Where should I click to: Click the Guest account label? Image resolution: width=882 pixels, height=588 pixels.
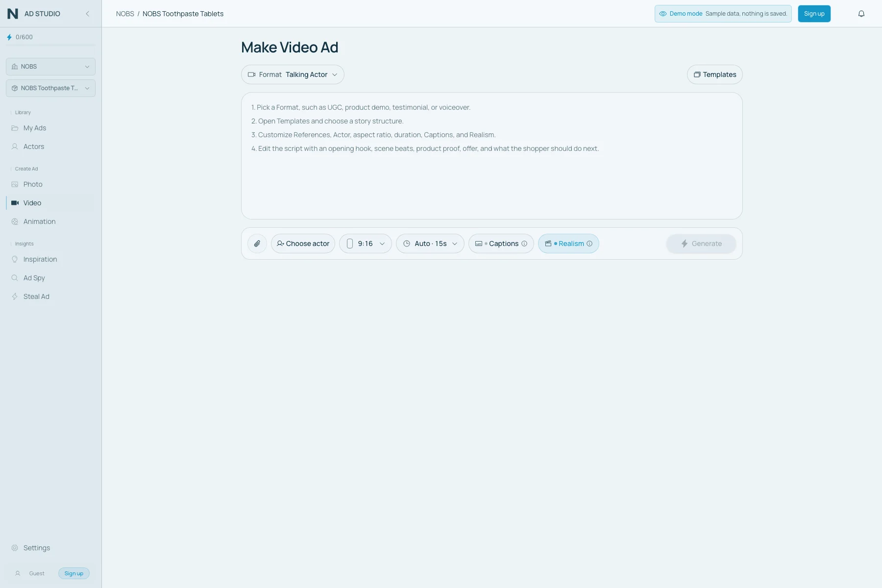pos(37,573)
